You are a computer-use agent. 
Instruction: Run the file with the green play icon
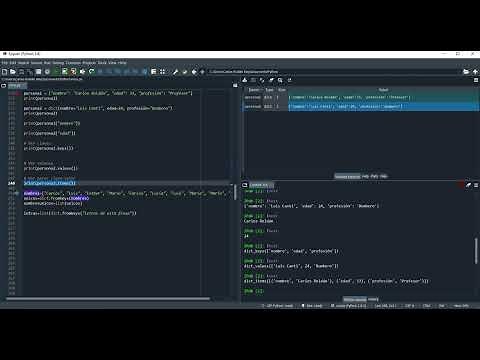tap(56, 72)
